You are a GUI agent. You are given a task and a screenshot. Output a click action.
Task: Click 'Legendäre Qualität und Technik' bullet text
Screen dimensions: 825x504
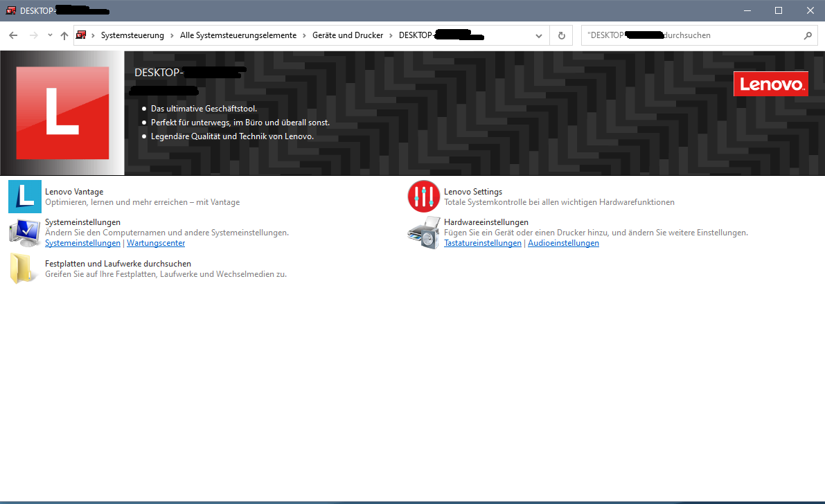pos(233,136)
